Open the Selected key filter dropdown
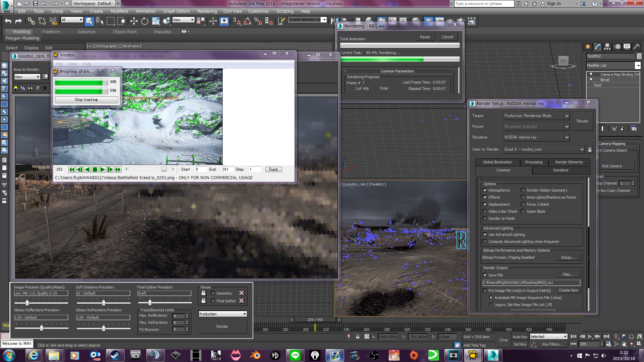 (x=548, y=337)
